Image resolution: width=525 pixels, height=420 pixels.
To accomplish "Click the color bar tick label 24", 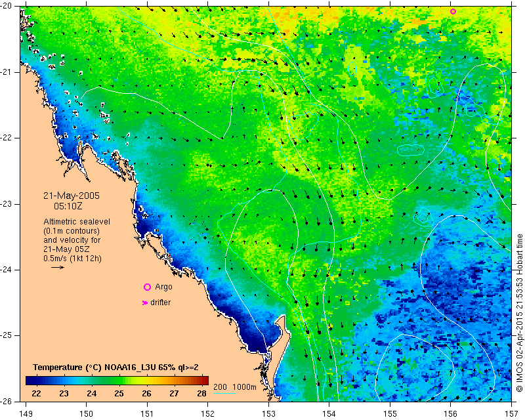I will 91,394.
